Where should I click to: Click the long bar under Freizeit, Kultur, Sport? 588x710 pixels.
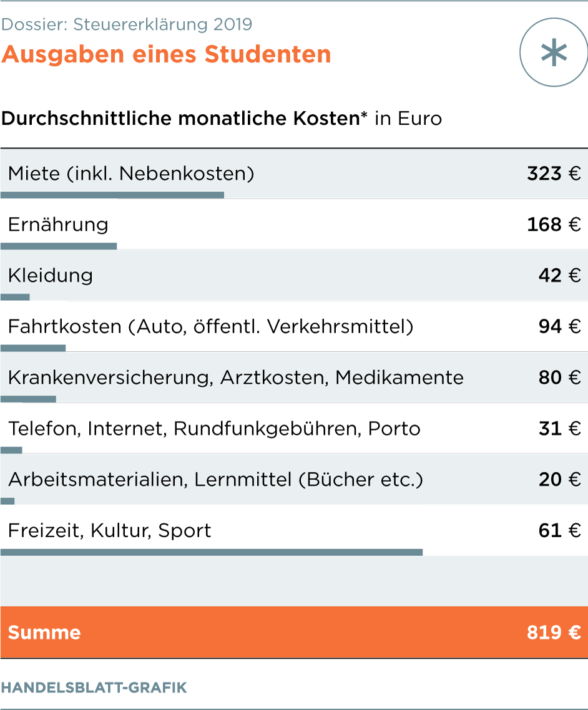pyautogui.click(x=212, y=552)
